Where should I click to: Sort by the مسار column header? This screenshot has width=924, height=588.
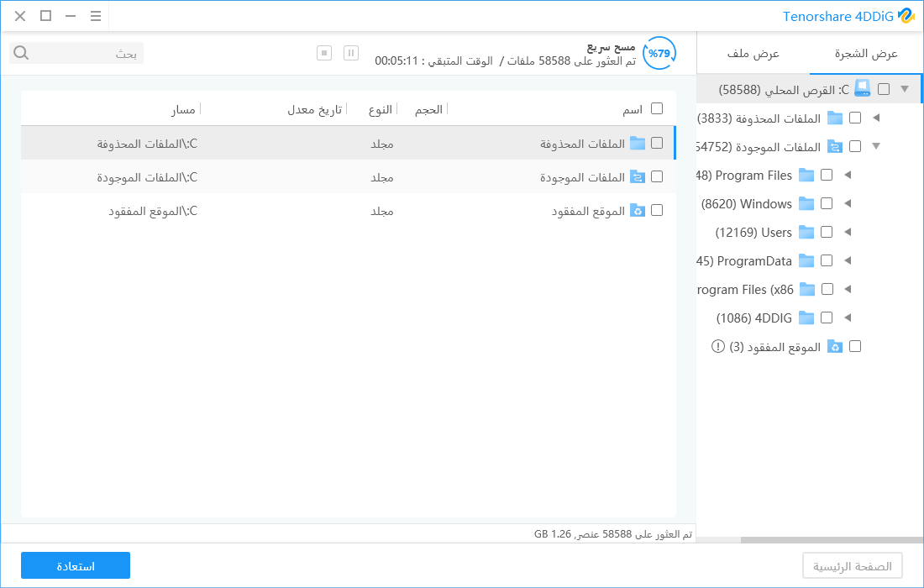click(x=183, y=109)
